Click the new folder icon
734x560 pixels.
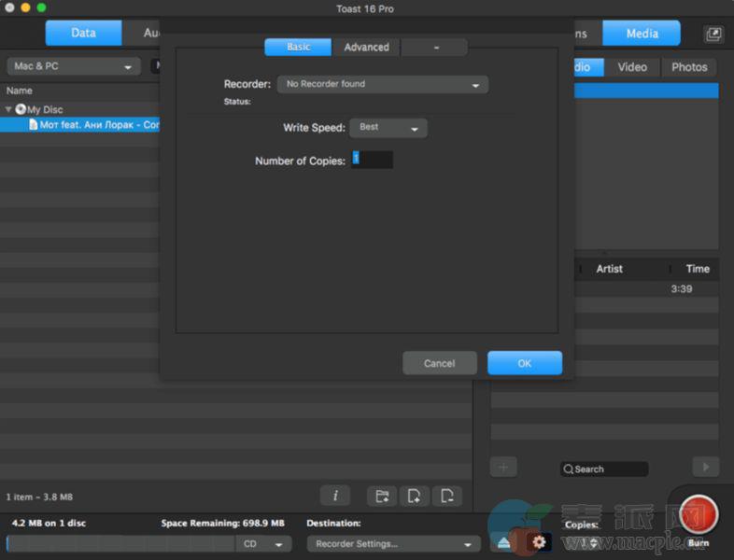[x=380, y=496]
